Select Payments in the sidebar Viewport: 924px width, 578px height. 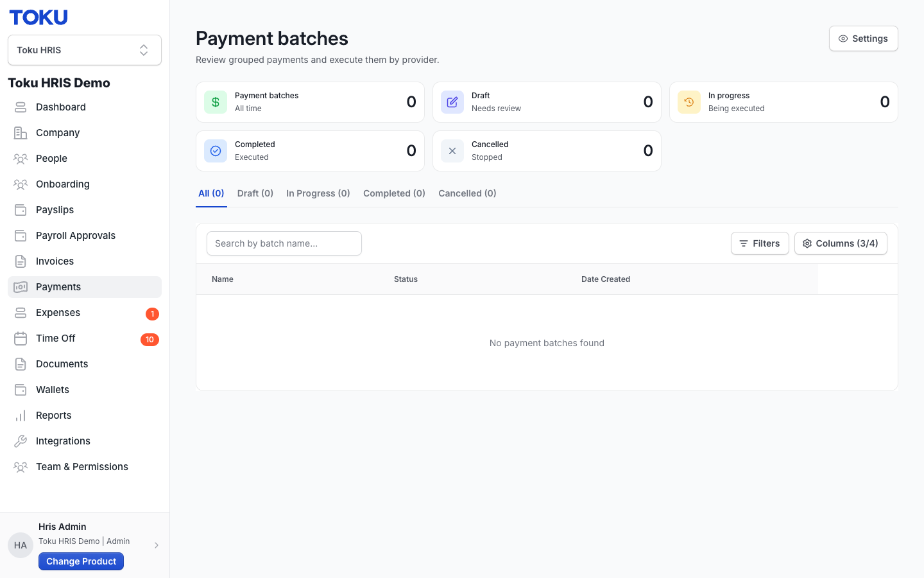[x=85, y=287]
